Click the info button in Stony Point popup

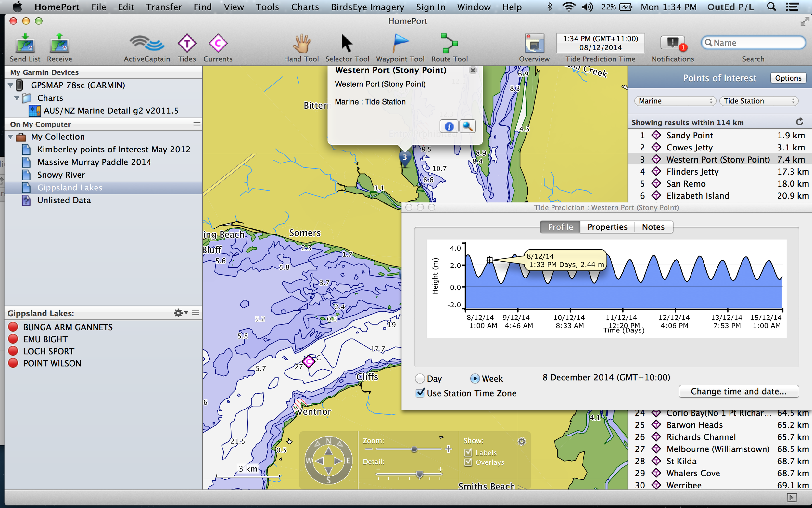449,126
